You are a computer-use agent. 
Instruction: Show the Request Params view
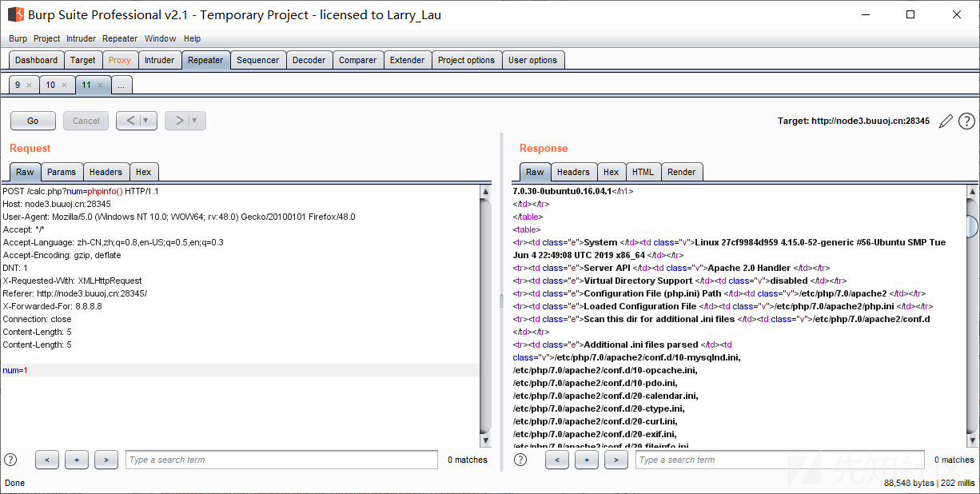[62, 172]
